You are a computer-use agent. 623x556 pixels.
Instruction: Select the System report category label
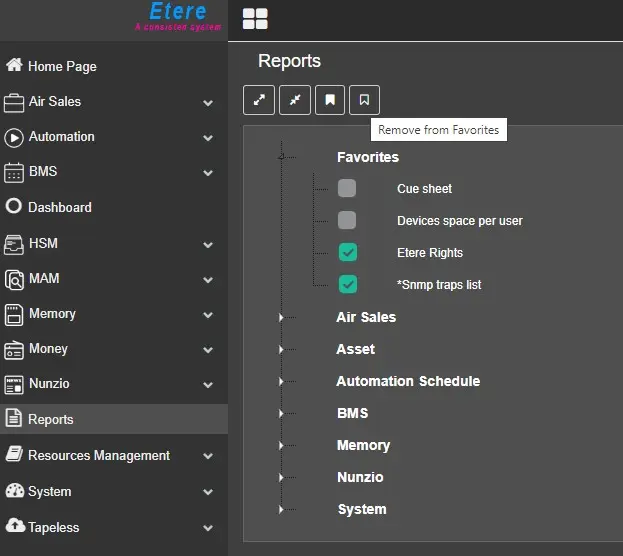[362, 509]
